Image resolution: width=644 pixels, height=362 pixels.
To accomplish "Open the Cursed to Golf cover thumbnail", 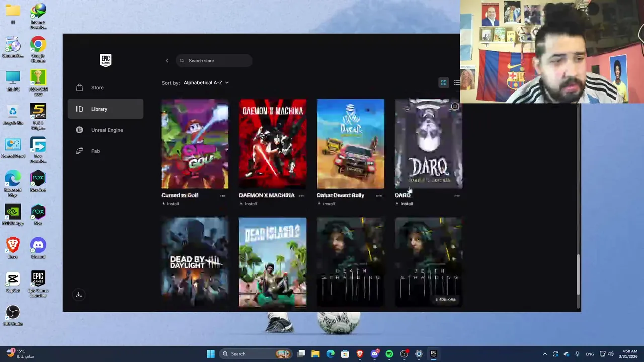I will [195, 144].
